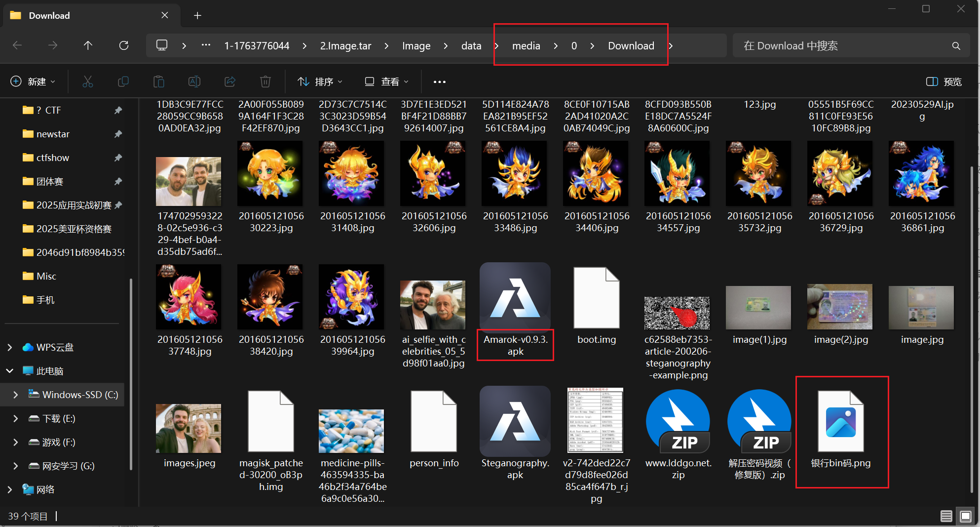The width and height of the screenshot is (980, 527).
Task: Open the view options dropdown
Action: (x=386, y=81)
